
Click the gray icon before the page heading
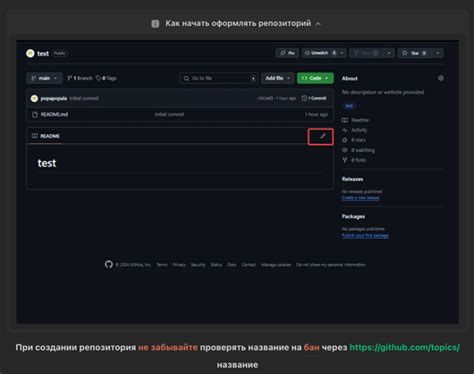(x=155, y=24)
